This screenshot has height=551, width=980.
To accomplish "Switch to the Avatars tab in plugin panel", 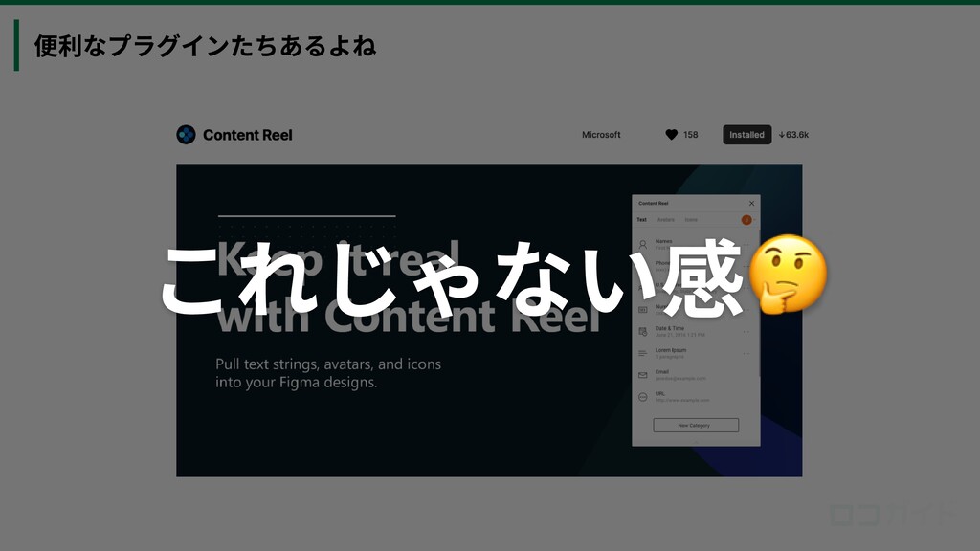I will coord(666,220).
